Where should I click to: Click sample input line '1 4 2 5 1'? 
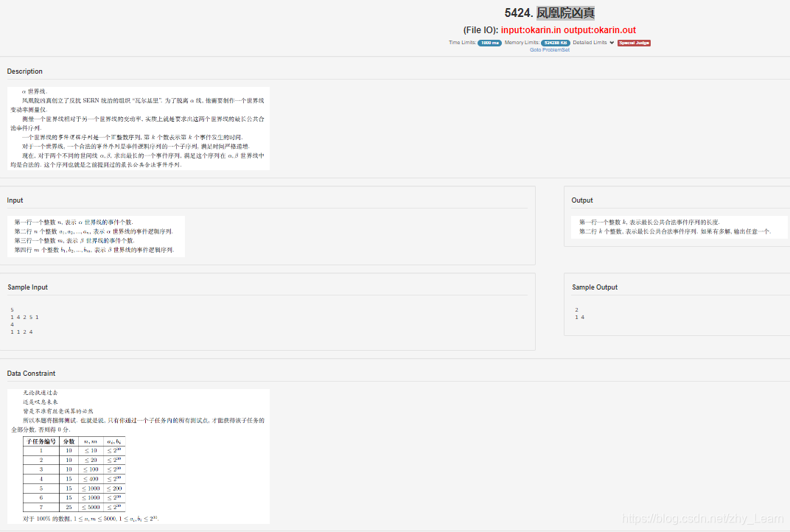tap(25, 318)
